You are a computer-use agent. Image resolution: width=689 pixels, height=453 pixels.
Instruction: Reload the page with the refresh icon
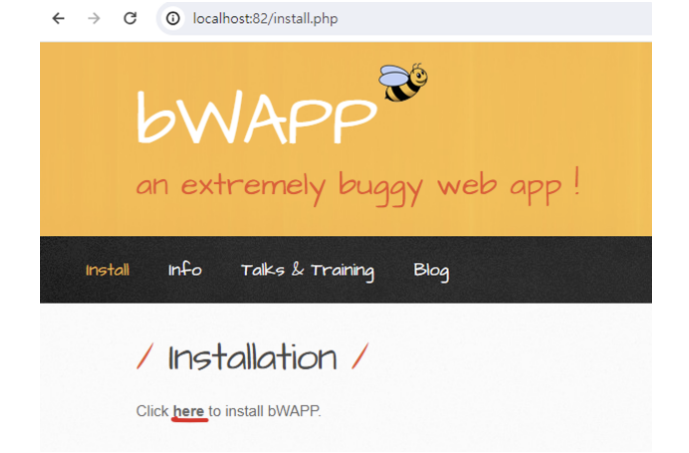tap(130, 18)
